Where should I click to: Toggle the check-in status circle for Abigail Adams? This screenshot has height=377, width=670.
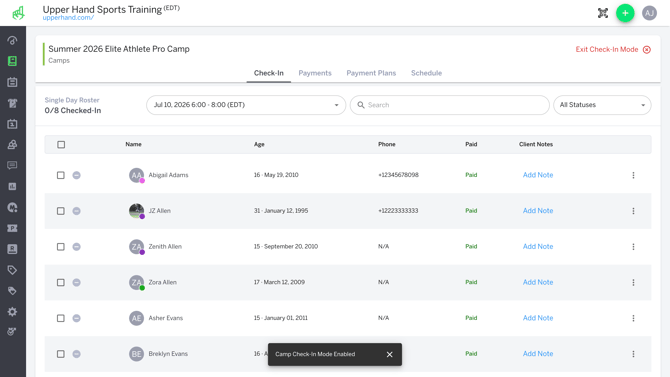(76, 175)
